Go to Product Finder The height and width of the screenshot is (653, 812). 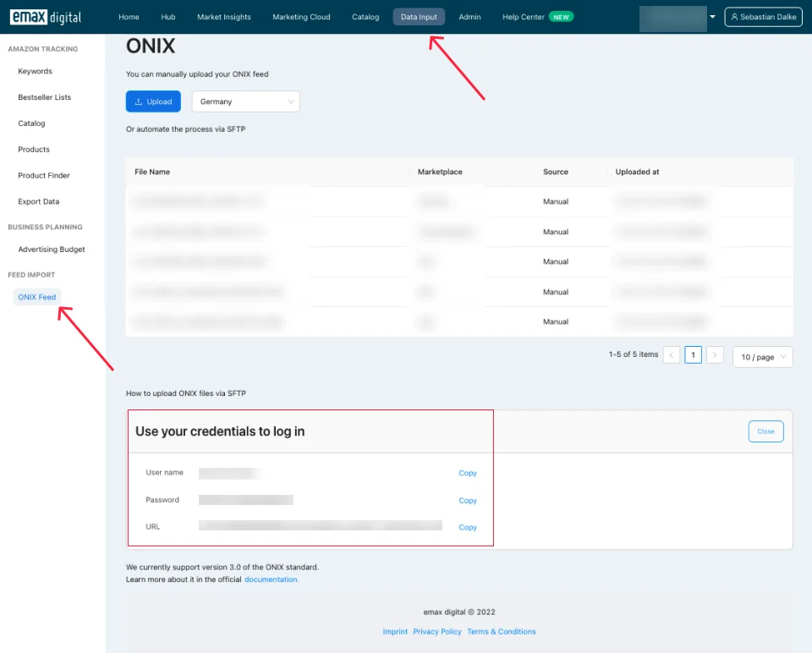point(44,176)
